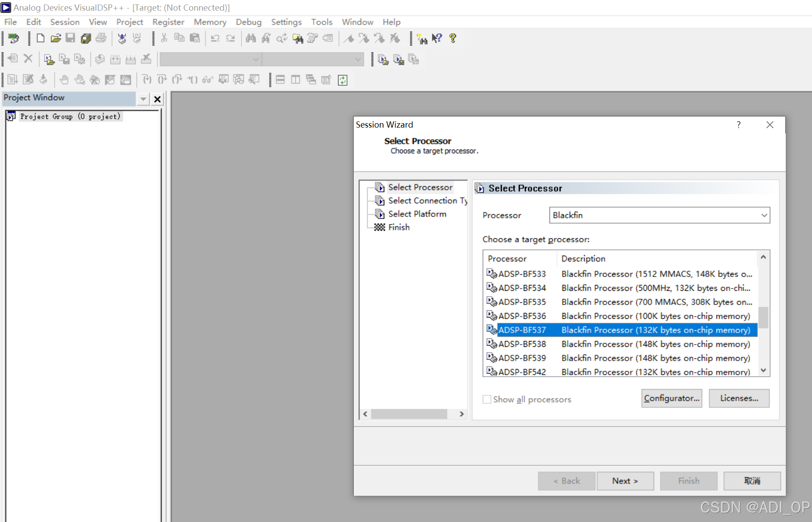
Task: Click the ? help button in Session Wizard title
Action: pos(739,125)
